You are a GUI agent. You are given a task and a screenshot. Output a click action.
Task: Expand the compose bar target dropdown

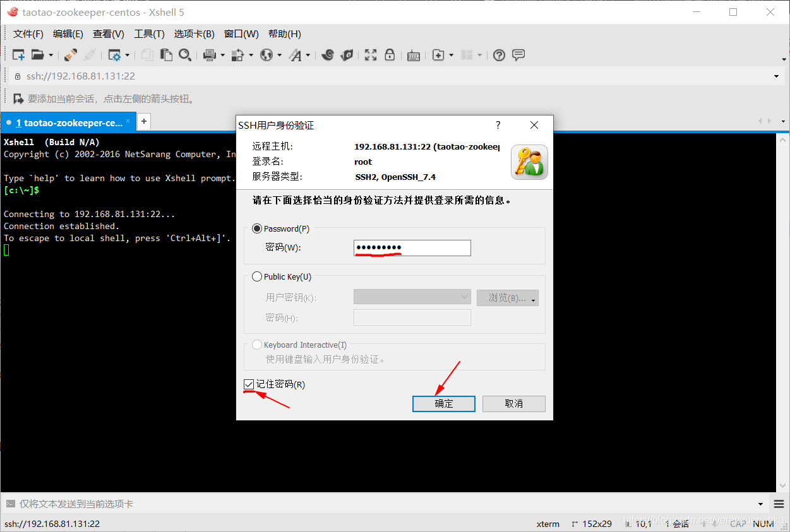760,504
